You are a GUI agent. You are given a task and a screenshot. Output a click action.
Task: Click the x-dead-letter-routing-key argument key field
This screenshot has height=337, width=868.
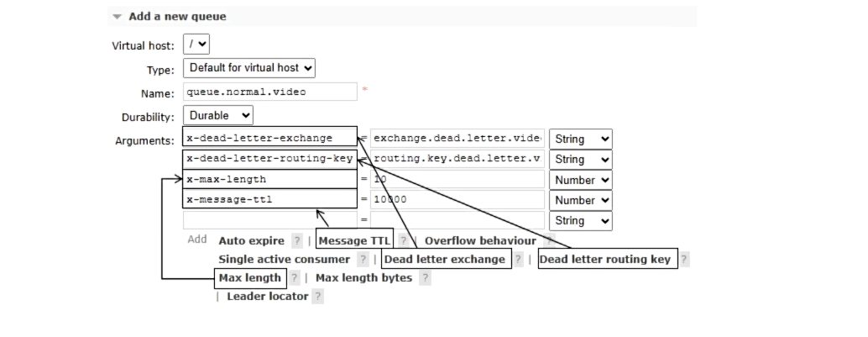pyautogui.click(x=270, y=159)
